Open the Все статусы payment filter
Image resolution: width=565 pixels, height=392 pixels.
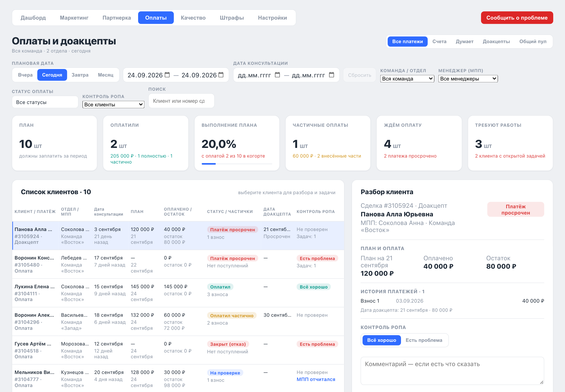point(45,102)
